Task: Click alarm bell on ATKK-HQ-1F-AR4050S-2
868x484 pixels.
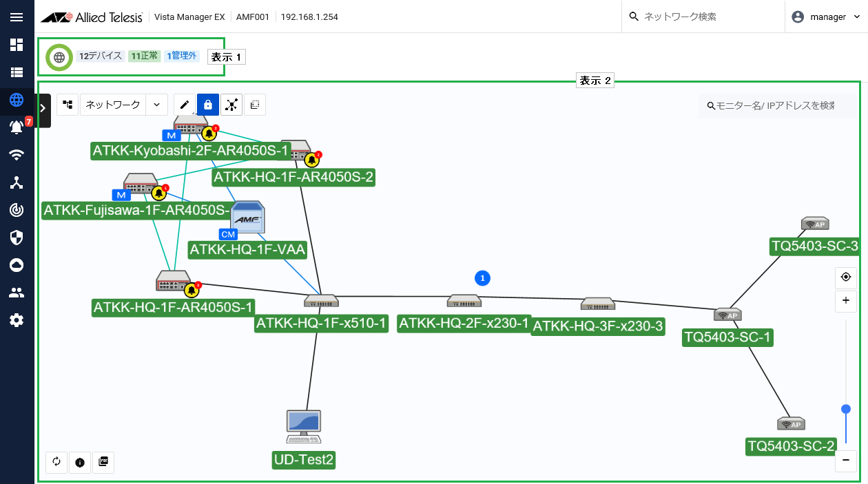Action: point(312,160)
